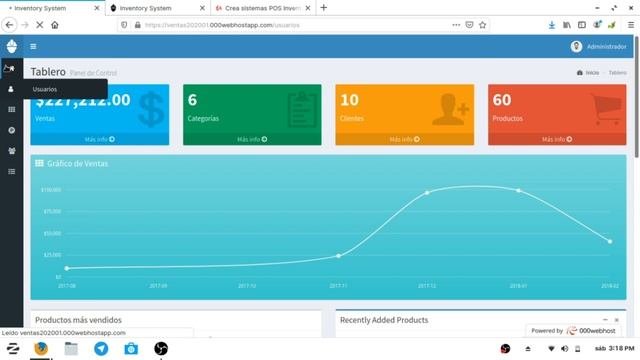This screenshot has width=640, height=360.
Task: Click Más info on the Productos card
Action: click(x=557, y=139)
